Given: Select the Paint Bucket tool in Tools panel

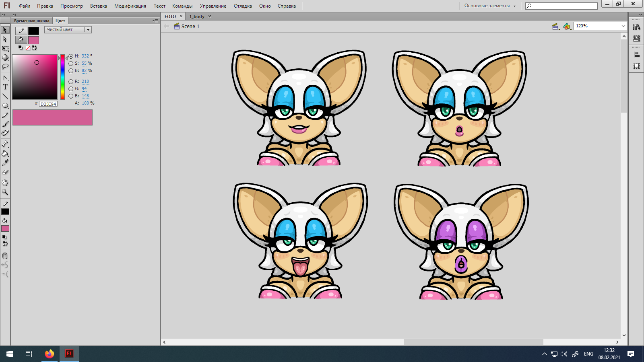Looking at the screenshot, I should click(x=5, y=153).
